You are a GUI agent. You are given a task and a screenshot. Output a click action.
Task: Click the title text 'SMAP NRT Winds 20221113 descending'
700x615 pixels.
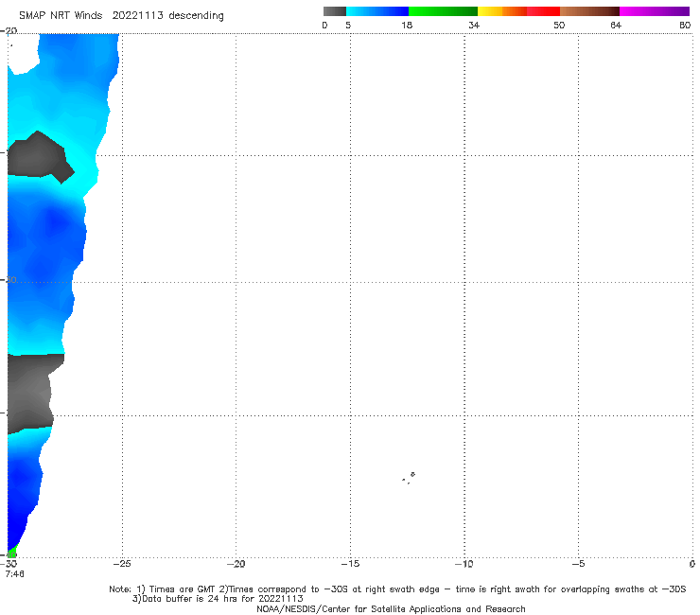(121, 16)
